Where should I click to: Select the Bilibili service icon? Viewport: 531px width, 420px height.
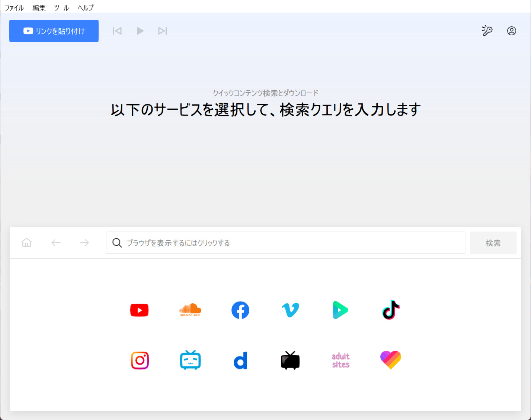pos(190,360)
